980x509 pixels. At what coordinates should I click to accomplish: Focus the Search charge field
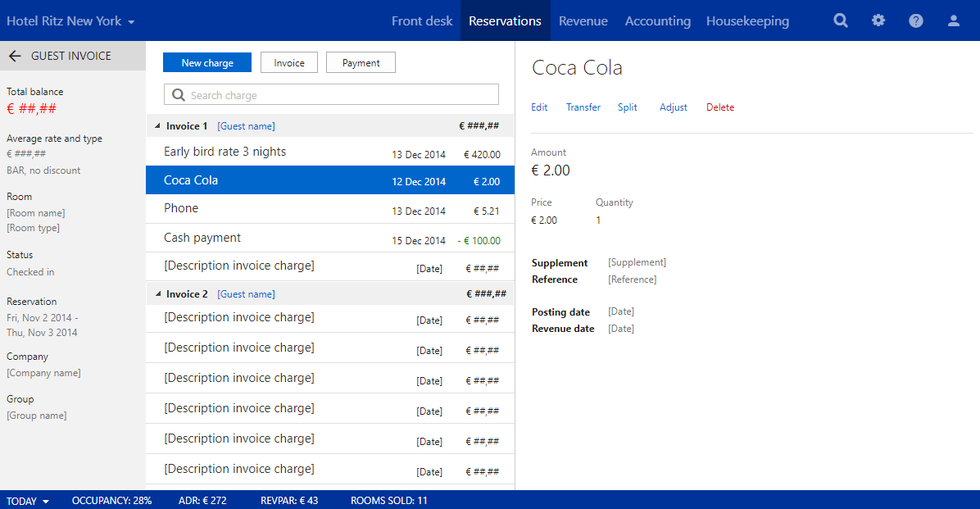tap(331, 94)
